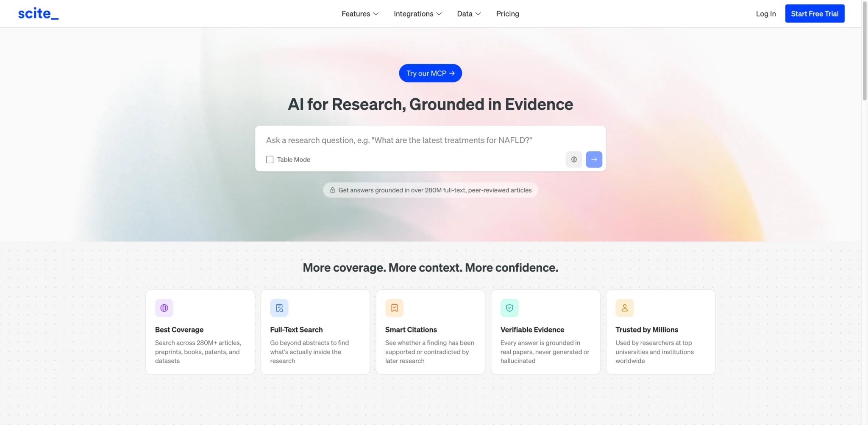The height and width of the screenshot is (425, 868).
Task: Click the Best Coverage globe icon
Action: point(164,308)
